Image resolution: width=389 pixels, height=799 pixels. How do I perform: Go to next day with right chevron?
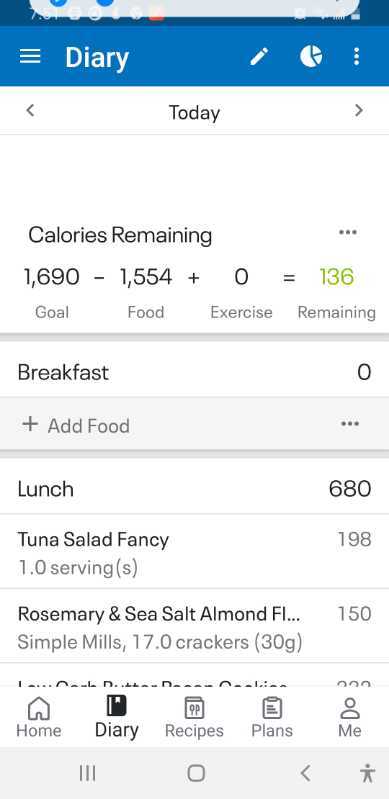359,110
